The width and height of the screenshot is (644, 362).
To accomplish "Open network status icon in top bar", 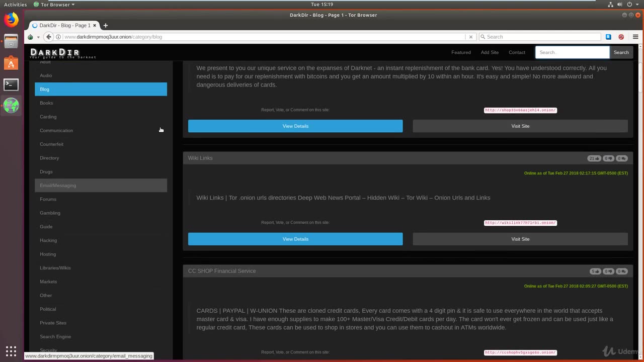I will pyautogui.click(x=611, y=5).
